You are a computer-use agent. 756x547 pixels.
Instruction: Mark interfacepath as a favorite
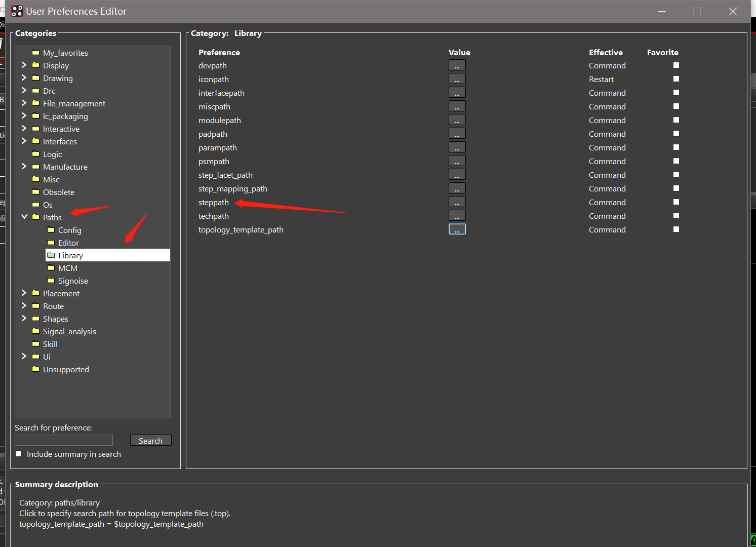pyautogui.click(x=676, y=93)
